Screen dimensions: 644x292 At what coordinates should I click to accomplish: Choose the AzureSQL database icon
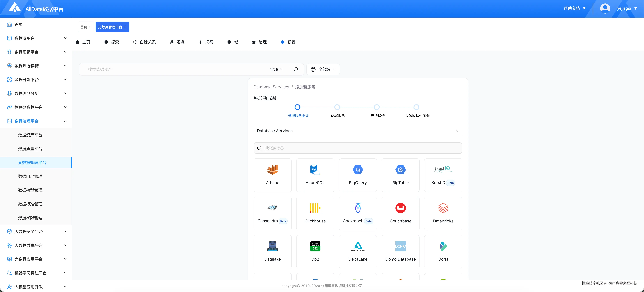[x=315, y=170]
